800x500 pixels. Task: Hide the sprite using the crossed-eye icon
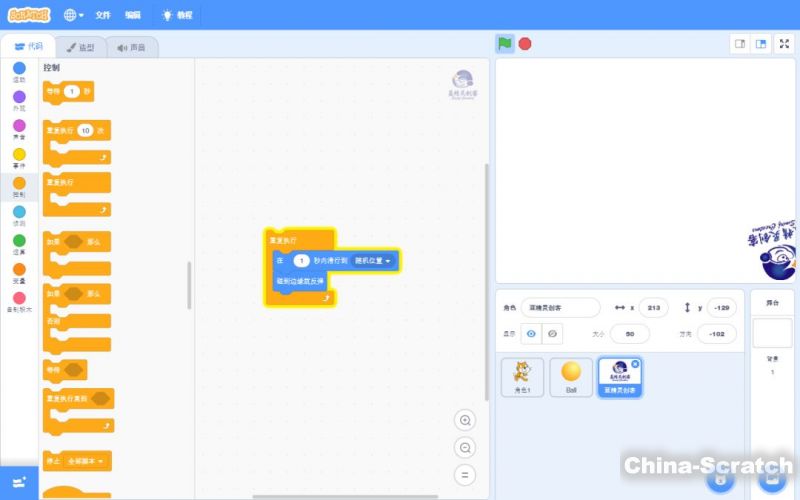[x=552, y=333]
